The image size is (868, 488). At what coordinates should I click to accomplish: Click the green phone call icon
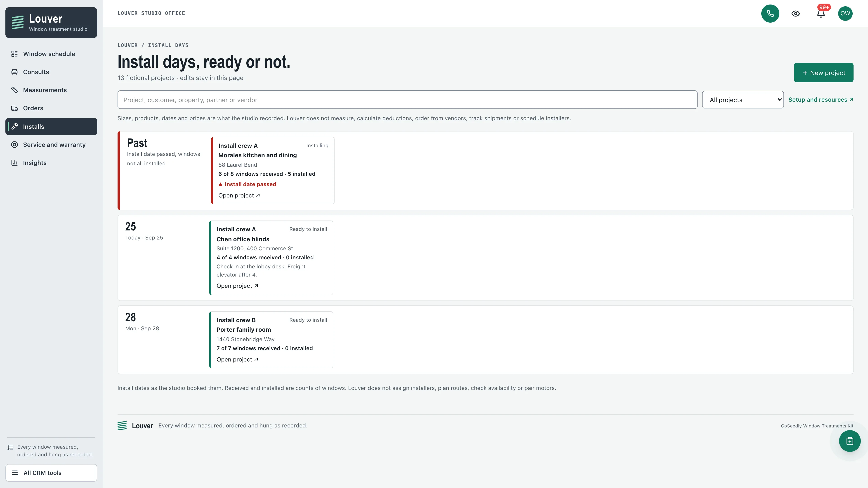(770, 14)
